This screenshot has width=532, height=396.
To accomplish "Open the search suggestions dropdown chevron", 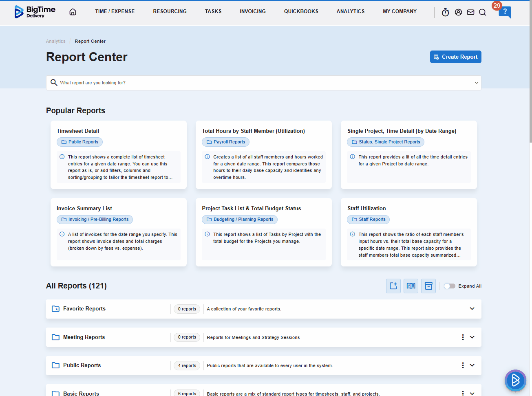I will [x=476, y=83].
